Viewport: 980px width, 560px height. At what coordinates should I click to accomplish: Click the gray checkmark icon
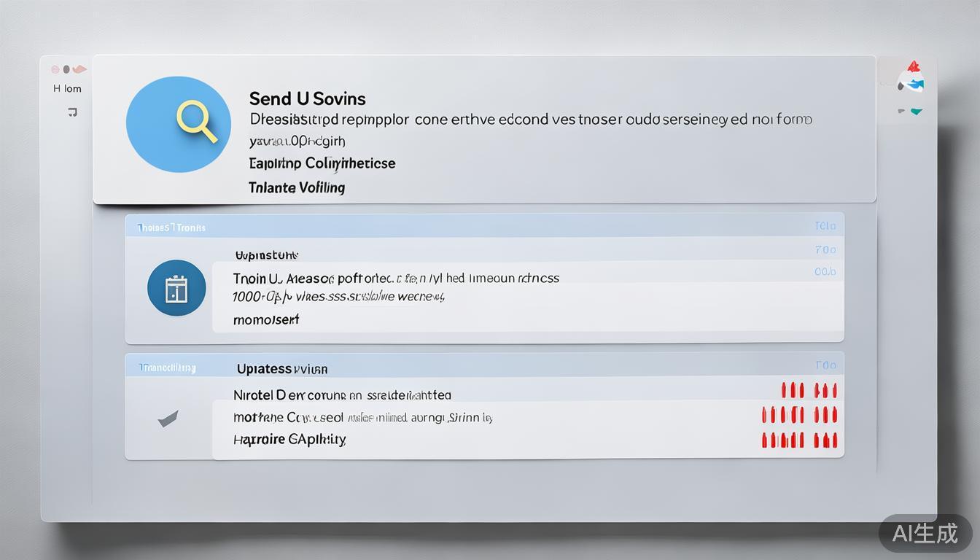[168, 418]
